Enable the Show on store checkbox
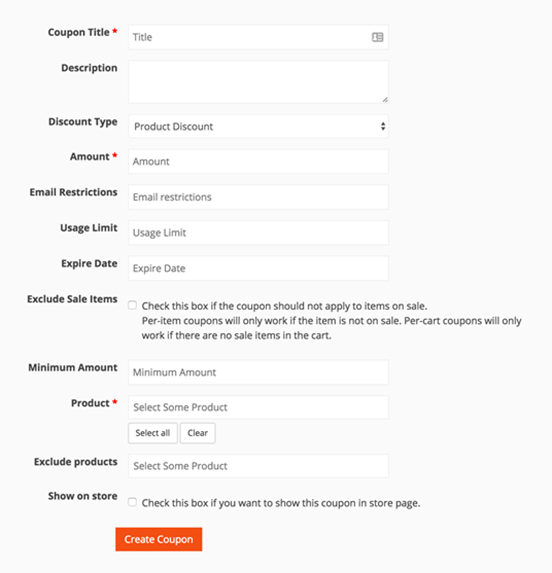This screenshot has height=573, width=552. click(132, 502)
